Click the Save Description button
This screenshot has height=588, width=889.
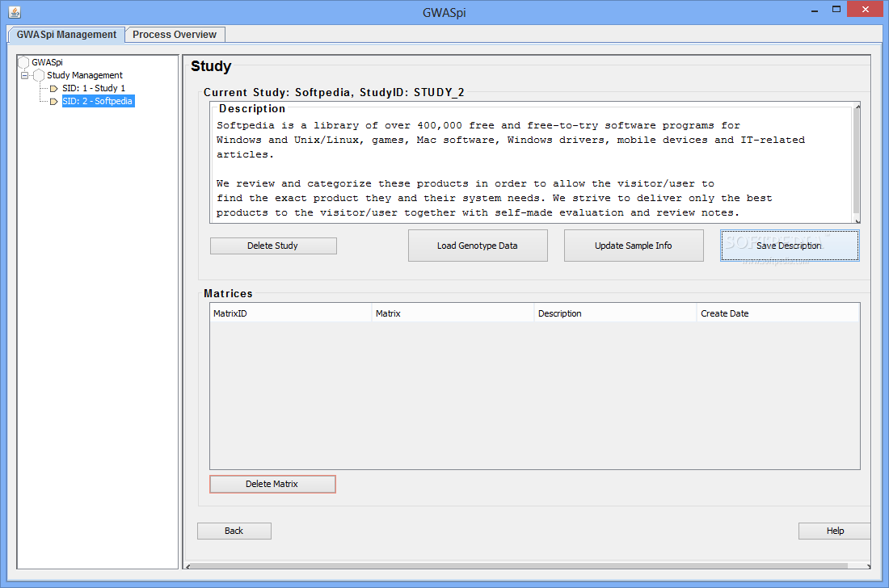pyautogui.click(x=790, y=246)
